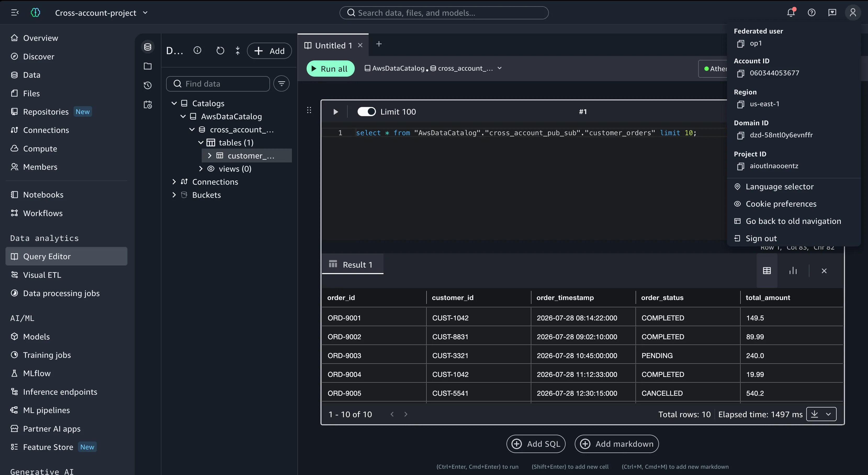Viewport: 868px width, 475px height.
Task: Expand the Buckets tree node
Action: (174, 195)
